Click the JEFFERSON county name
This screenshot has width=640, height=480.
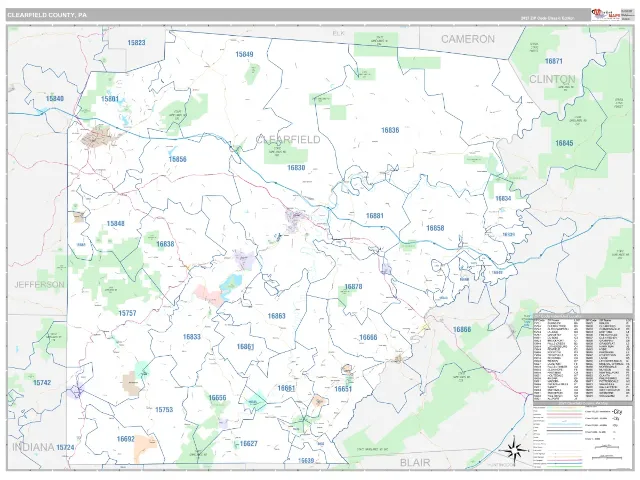[40, 285]
